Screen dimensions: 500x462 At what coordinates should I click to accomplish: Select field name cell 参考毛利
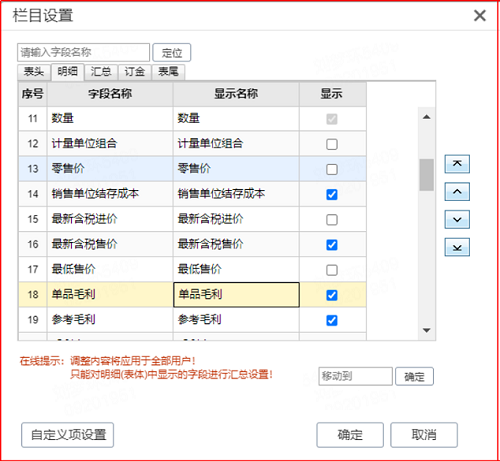click(x=110, y=320)
